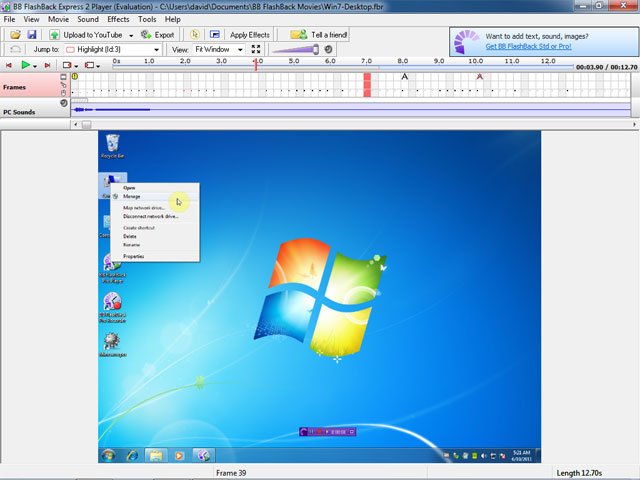Image resolution: width=640 pixels, height=480 pixels.
Task: Click the full screen view icon
Action: (256, 49)
